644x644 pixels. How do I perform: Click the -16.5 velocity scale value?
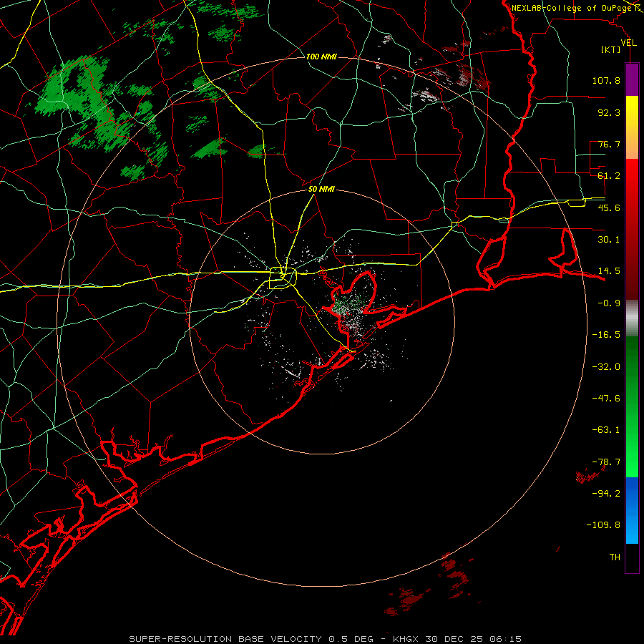(606, 335)
